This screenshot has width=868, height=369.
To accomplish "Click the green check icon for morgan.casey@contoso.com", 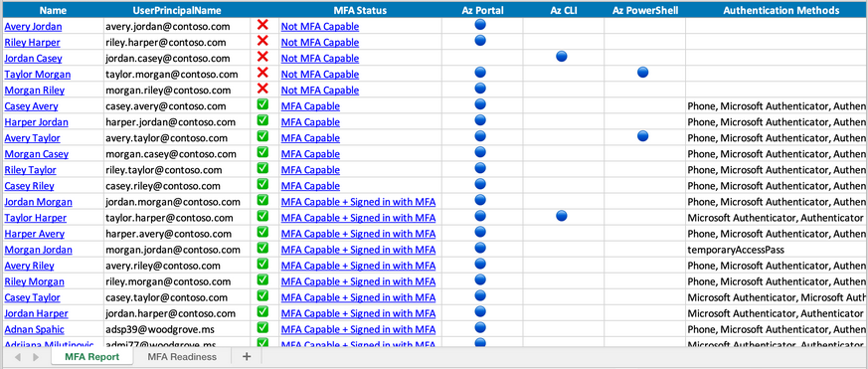I will point(262,152).
